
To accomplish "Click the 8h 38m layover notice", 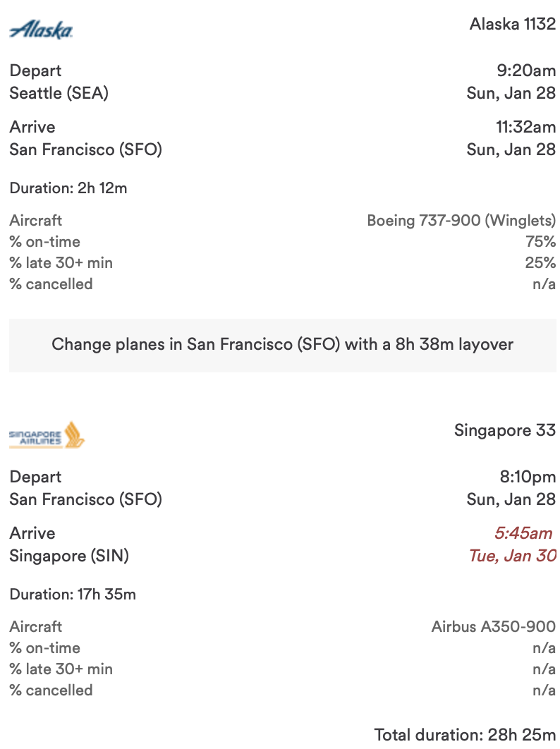I will pyautogui.click(x=282, y=344).
